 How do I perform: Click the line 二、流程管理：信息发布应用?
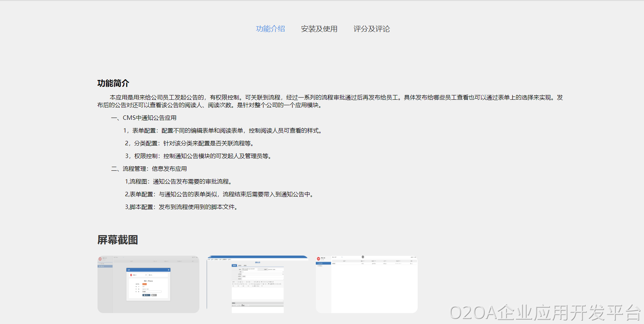149,169
